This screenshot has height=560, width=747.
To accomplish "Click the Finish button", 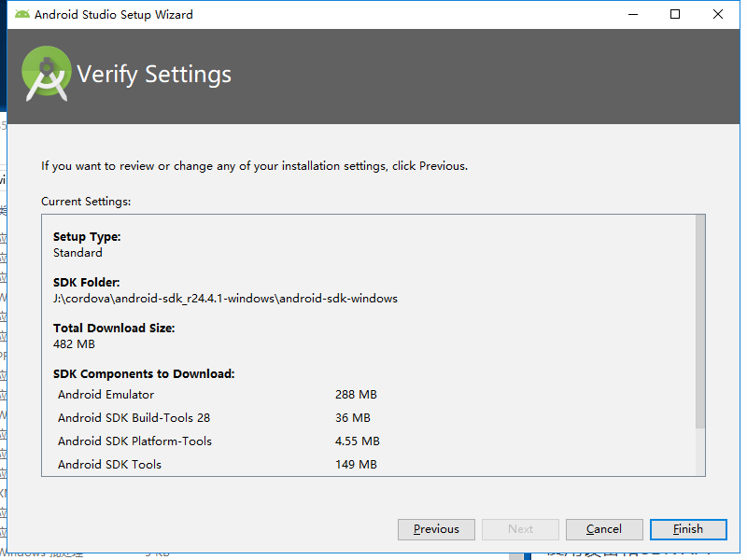I will pos(688,529).
